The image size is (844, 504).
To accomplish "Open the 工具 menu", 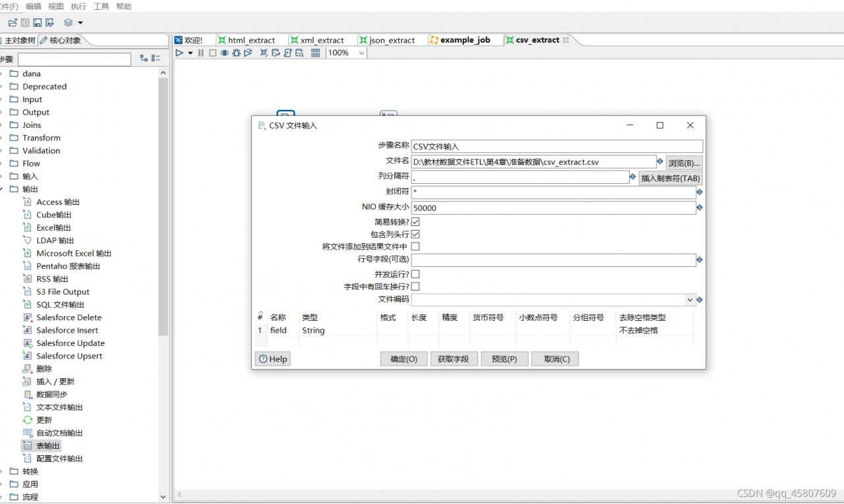I will 101,7.
